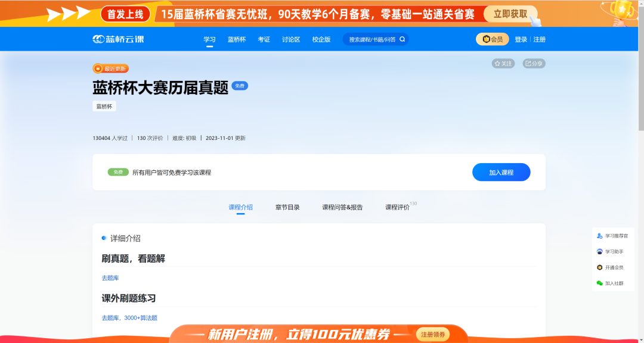Viewport: 644px width, 343px height.
Task: Click the 分享 share button
Action: [x=534, y=64]
